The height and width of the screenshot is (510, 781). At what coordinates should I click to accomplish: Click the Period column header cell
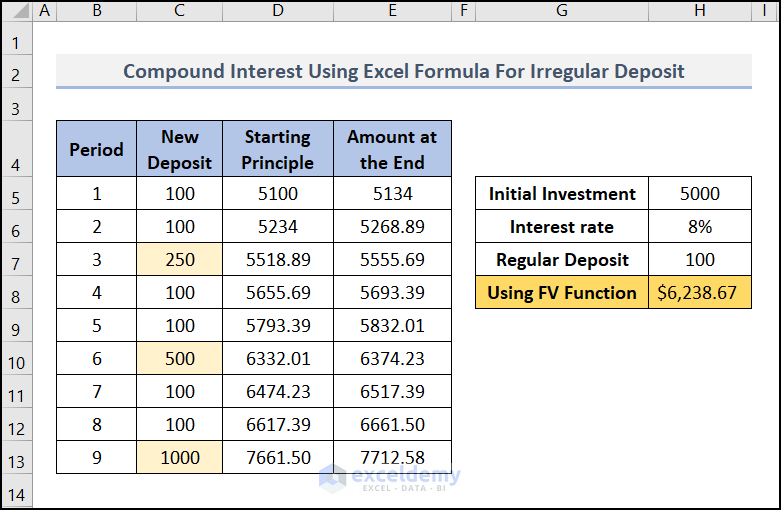pos(96,150)
